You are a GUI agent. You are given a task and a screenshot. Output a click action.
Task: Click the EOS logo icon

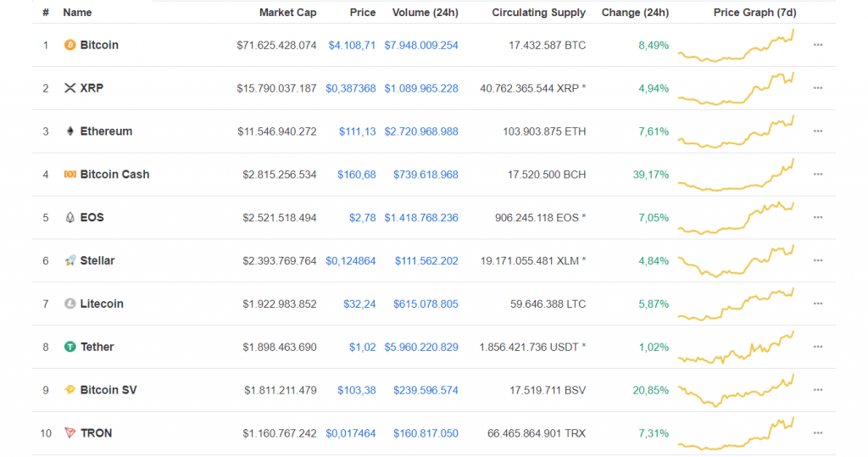click(x=70, y=218)
